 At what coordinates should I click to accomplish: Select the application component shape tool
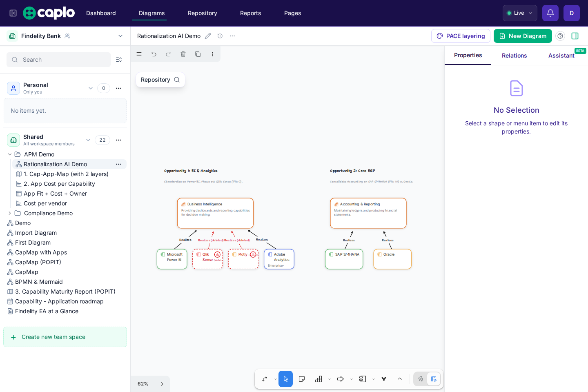[363, 379]
